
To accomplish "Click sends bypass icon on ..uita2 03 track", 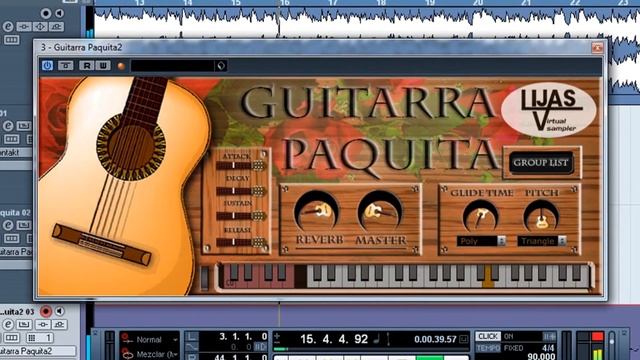I will click(x=59, y=324).
